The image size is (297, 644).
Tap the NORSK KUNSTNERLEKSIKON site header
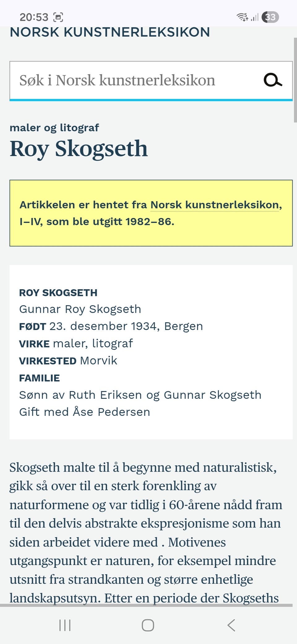(110, 33)
